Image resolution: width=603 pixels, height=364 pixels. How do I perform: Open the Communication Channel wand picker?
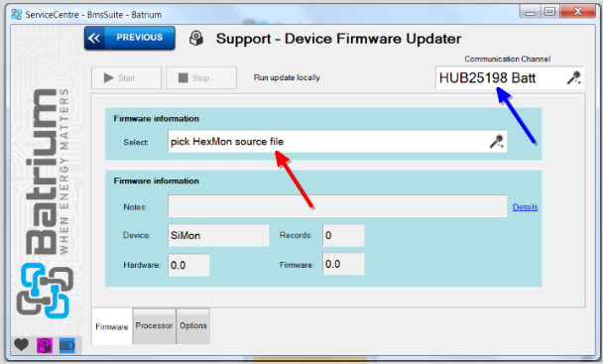574,77
